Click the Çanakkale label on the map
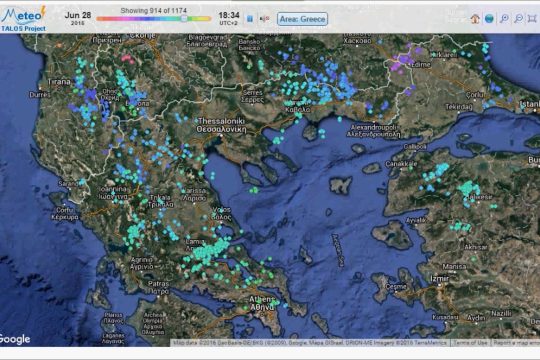This screenshot has height=360, width=540. tap(401, 164)
